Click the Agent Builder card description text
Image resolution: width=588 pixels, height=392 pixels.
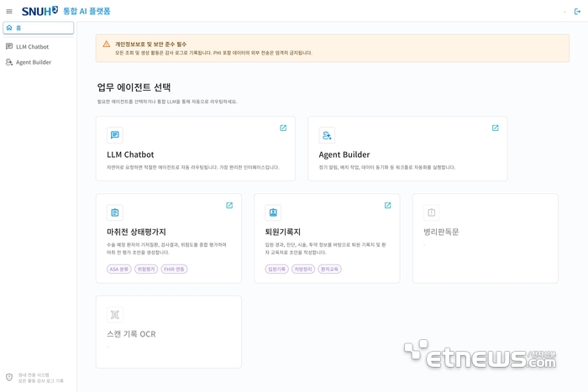(x=387, y=168)
